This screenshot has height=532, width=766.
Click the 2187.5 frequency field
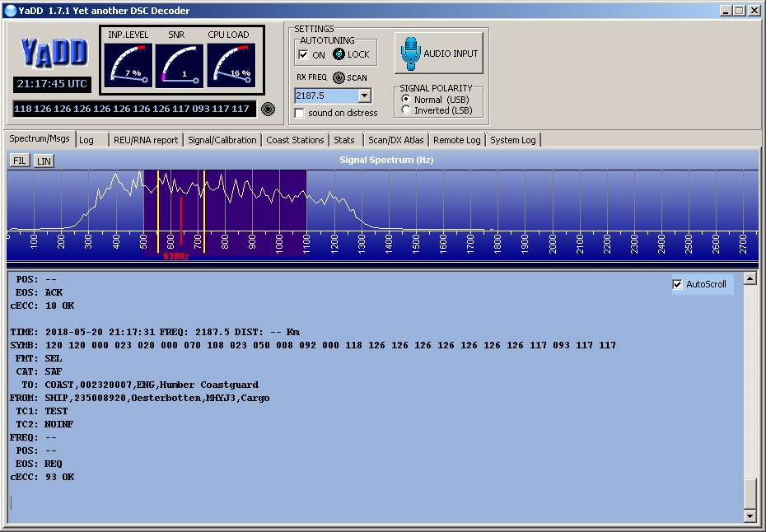(326, 96)
